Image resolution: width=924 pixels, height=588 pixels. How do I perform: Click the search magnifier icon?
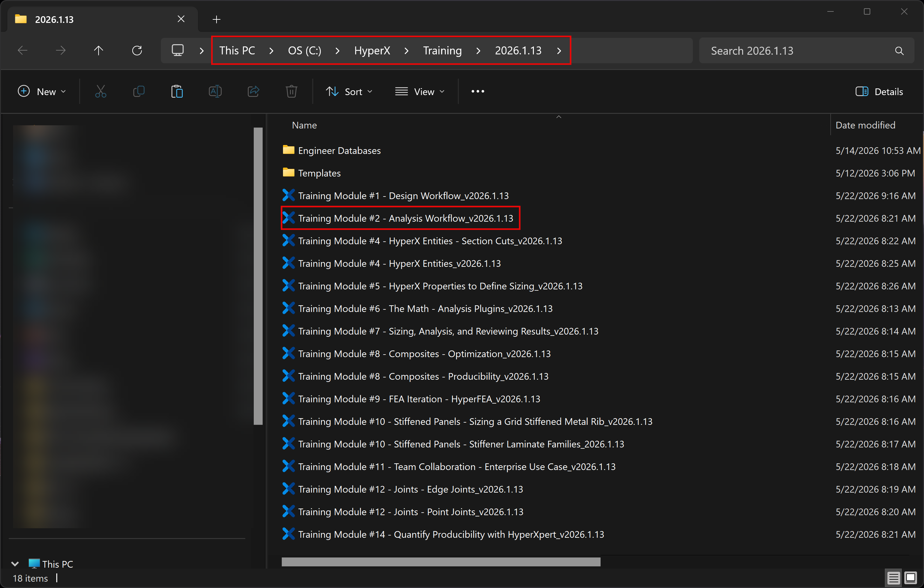(x=899, y=51)
